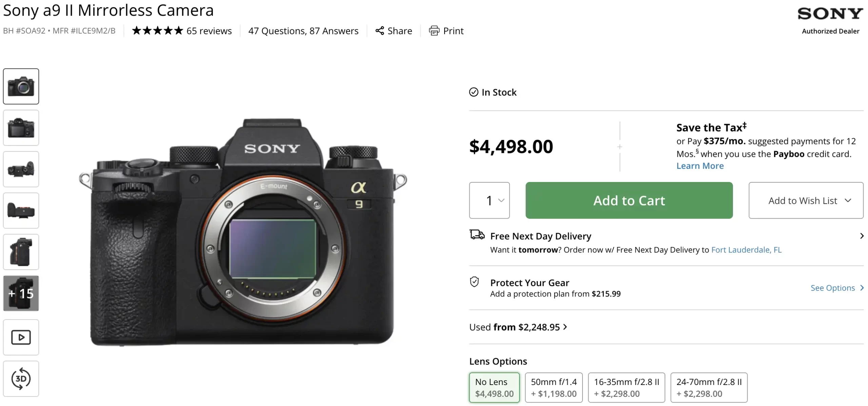The image size is (868, 406).
Task: Open the 47 Questions, 87 Answers section
Action: pos(303,31)
